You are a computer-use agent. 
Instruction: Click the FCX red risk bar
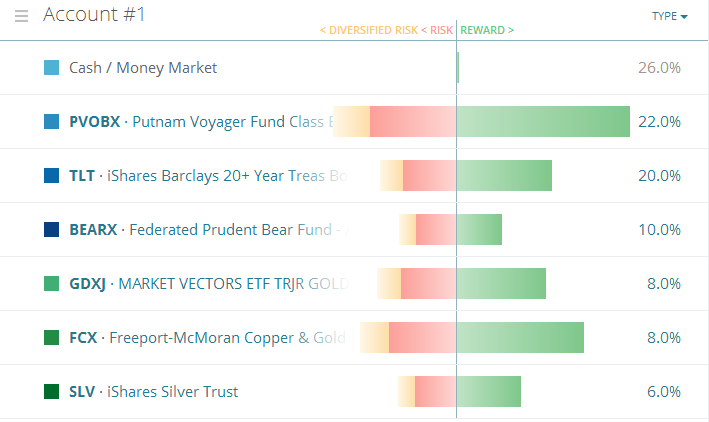pyautogui.click(x=422, y=338)
